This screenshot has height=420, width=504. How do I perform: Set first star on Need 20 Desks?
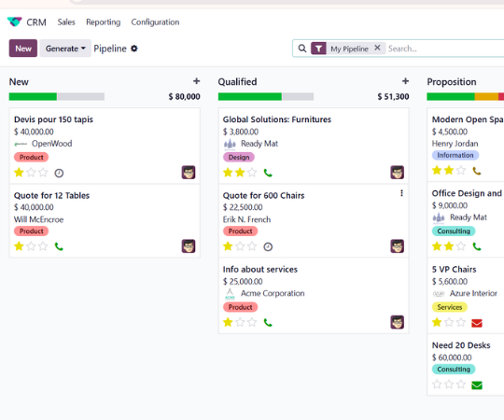tap(437, 385)
